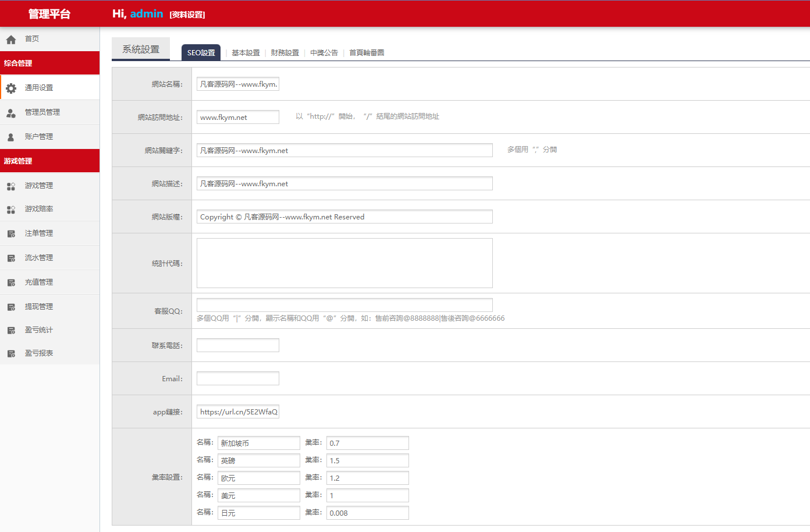Click the gear icon for 通用设置

(11, 88)
